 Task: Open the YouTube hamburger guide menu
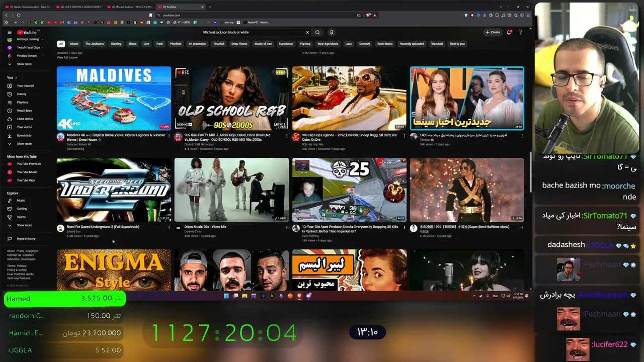click(9, 32)
